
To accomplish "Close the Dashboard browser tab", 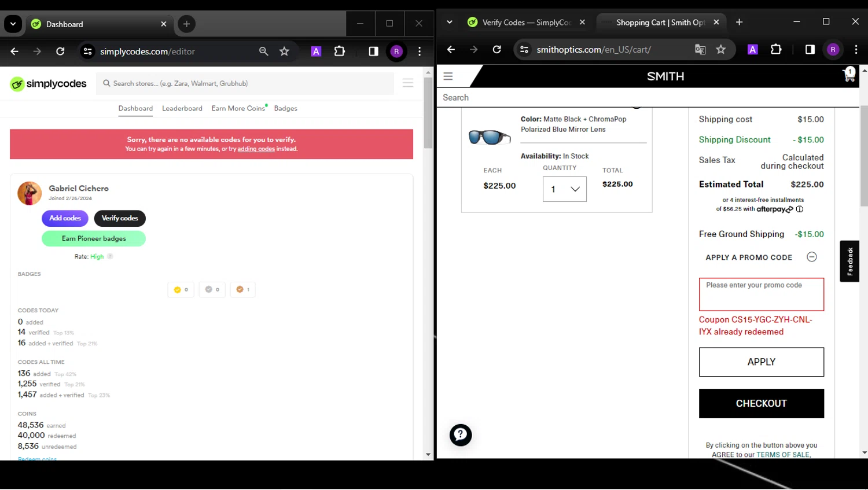I will tap(164, 24).
